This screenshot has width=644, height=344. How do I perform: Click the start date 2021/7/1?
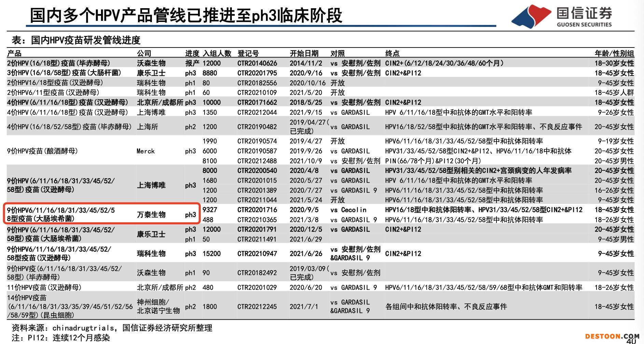click(x=304, y=307)
